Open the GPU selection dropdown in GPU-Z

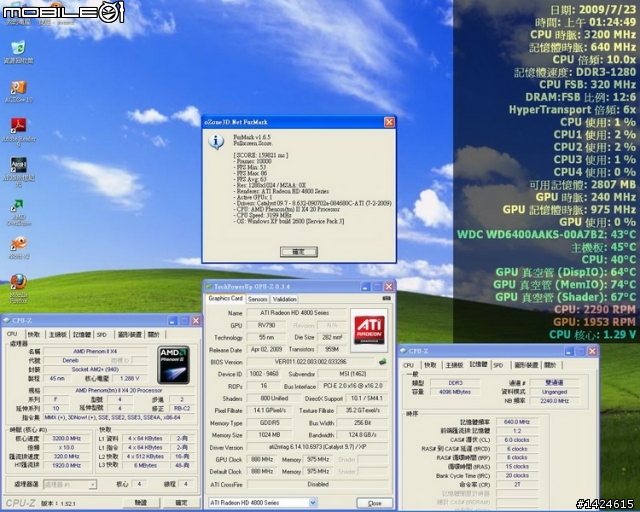point(313,503)
